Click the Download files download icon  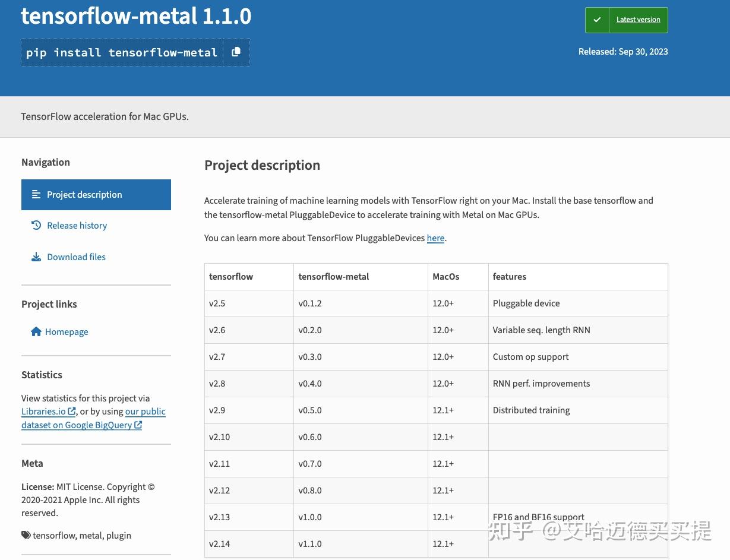35,257
